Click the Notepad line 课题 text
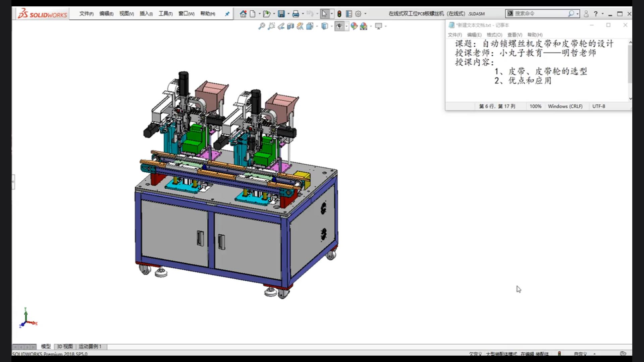Viewport: 644px width, 362px height. click(x=534, y=44)
